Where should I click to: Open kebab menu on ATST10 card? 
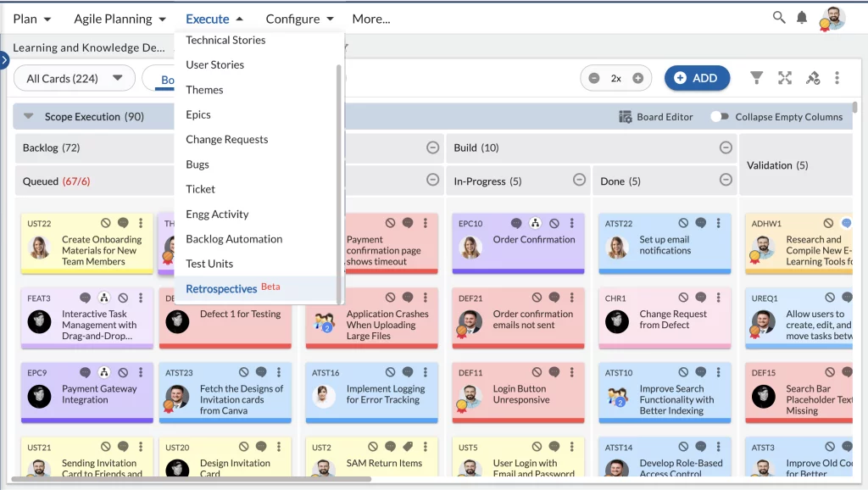[719, 372]
